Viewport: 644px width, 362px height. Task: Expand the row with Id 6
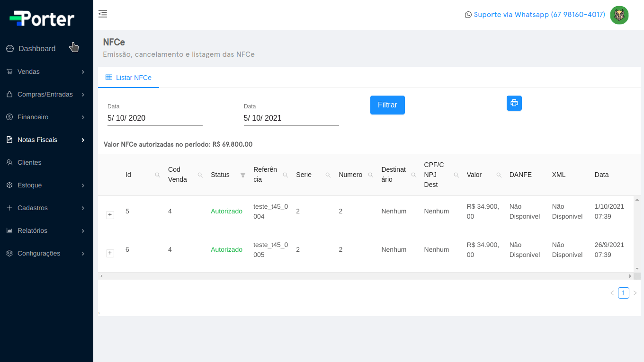(x=110, y=253)
